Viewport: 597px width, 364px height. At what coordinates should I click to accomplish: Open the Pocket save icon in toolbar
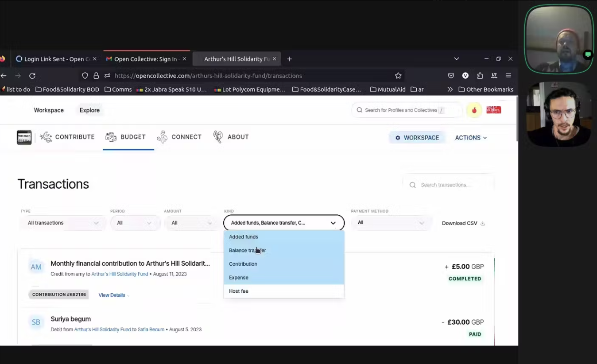(x=451, y=76)
